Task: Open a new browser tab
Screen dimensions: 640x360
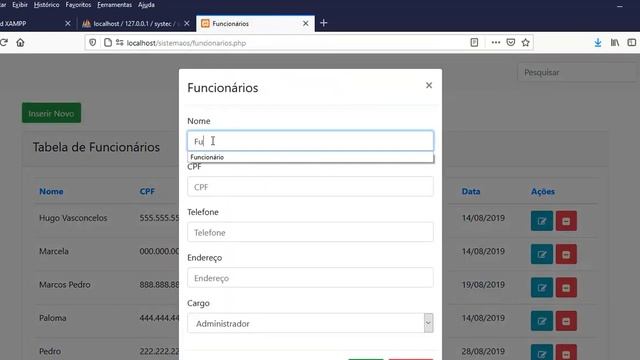Action: point(324,23)
